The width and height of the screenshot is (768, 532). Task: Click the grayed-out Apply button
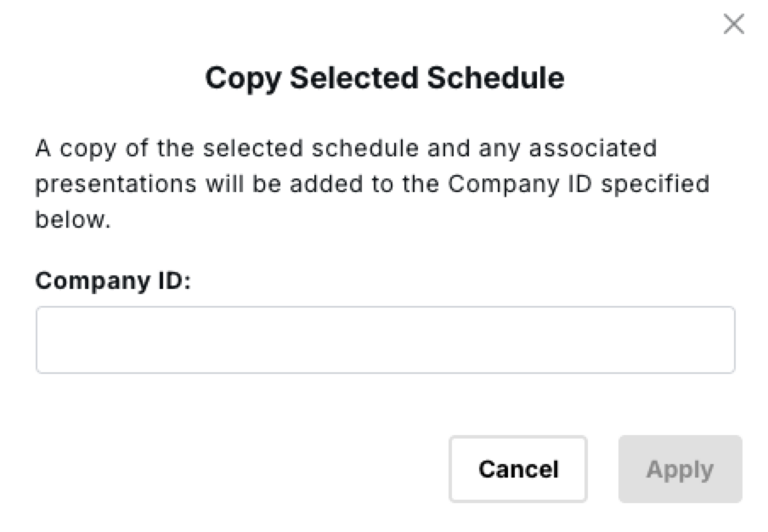680,469
